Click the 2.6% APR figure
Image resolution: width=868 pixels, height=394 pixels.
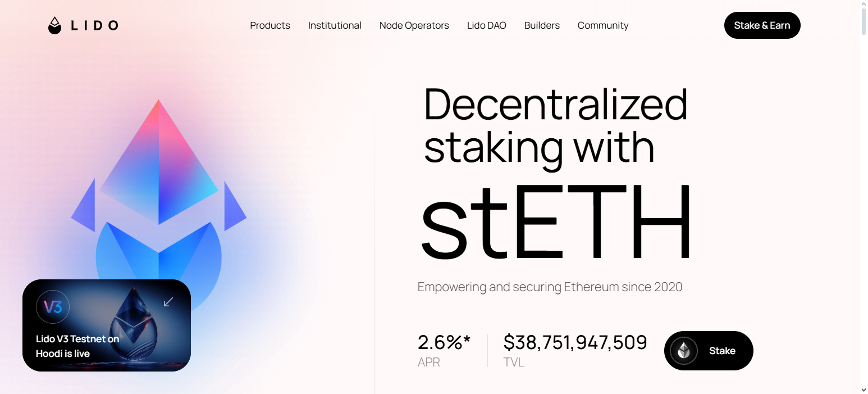443,342
